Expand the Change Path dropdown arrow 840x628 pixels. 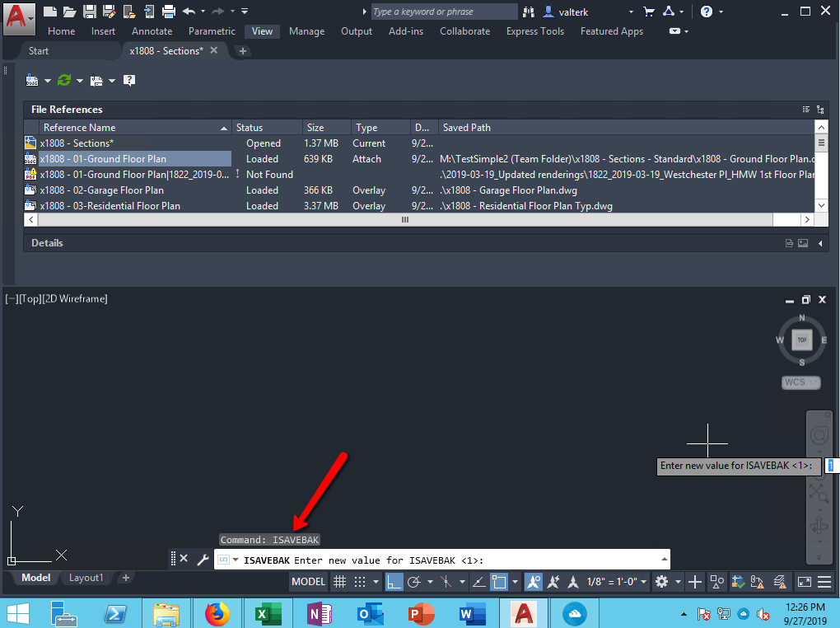point(112,81)
